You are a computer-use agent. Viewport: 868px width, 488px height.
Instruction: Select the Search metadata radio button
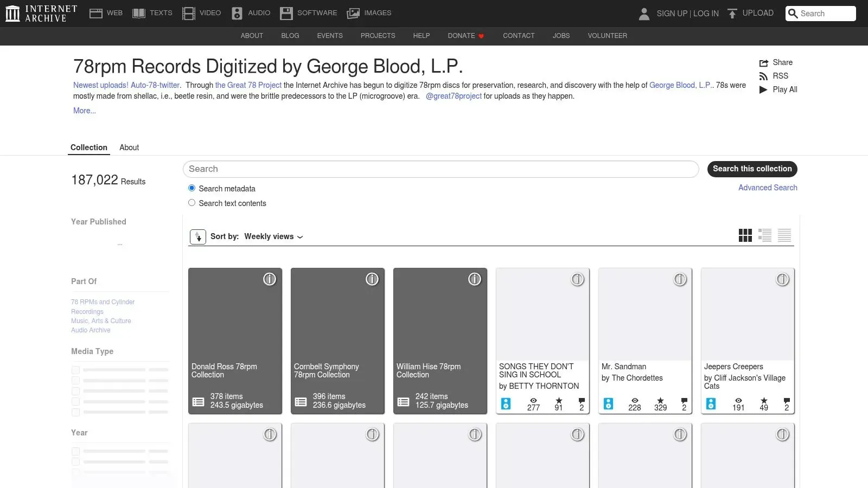(x=192, y=188)
